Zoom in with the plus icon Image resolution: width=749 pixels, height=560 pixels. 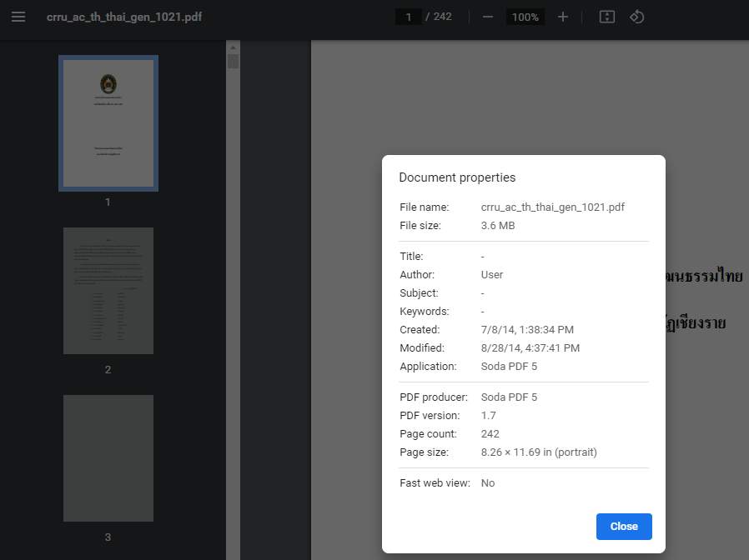pos(563,17)
